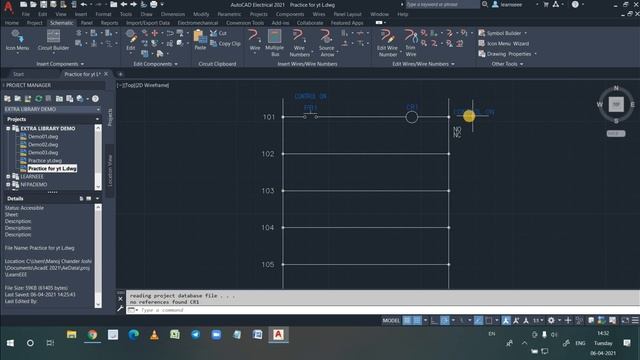Open the Components menu
The width and height of the screenshot is (640, 360).
coord(290,14)
